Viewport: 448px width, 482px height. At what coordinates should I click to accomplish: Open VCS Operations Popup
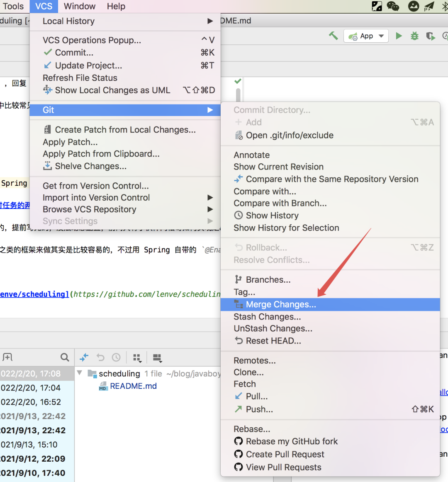pyautogui.click(x=125, y=40)
